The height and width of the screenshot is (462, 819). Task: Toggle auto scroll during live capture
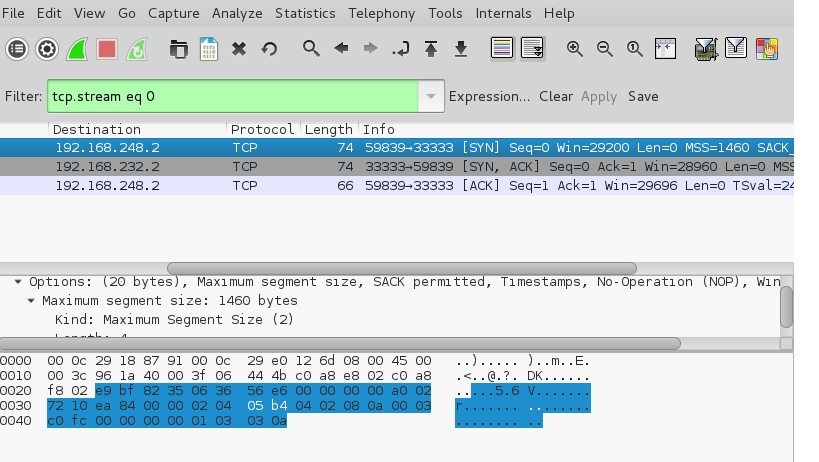532,48
